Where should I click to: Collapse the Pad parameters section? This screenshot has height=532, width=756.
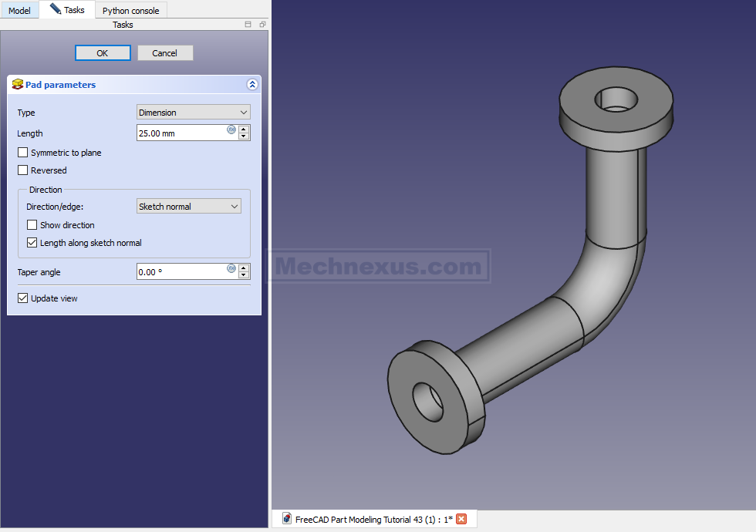252,85
